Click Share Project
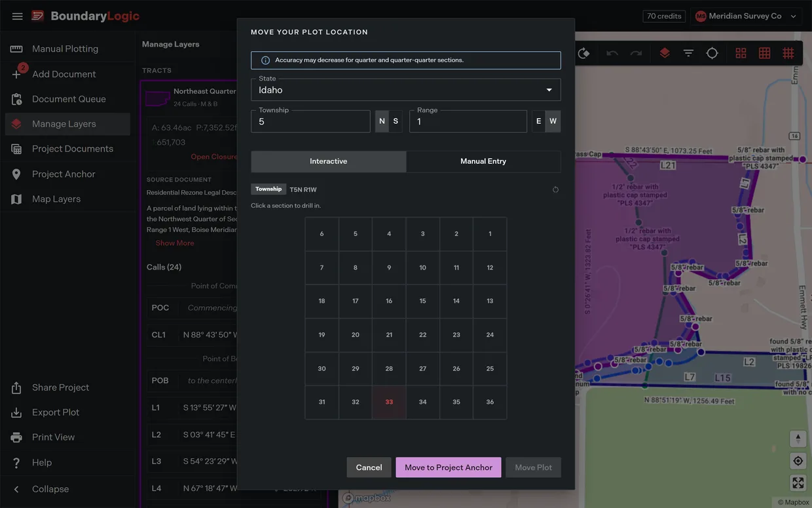Viewport: 812px width, 508px height. click(x=67, y=387)
